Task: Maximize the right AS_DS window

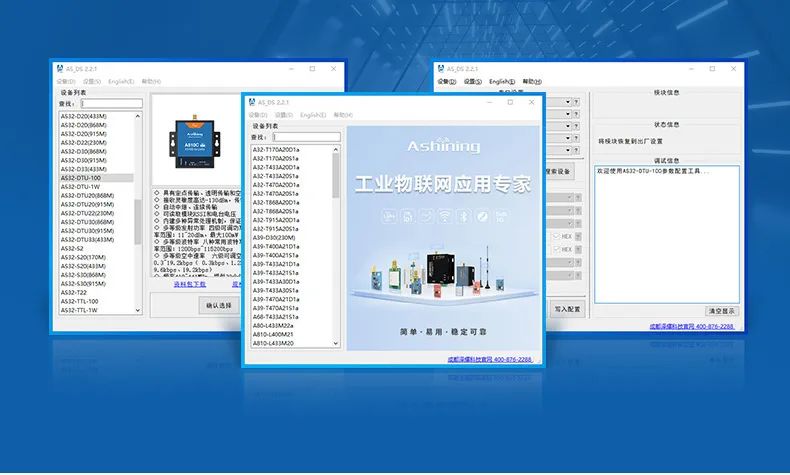Action: click(x=712, y=69)
